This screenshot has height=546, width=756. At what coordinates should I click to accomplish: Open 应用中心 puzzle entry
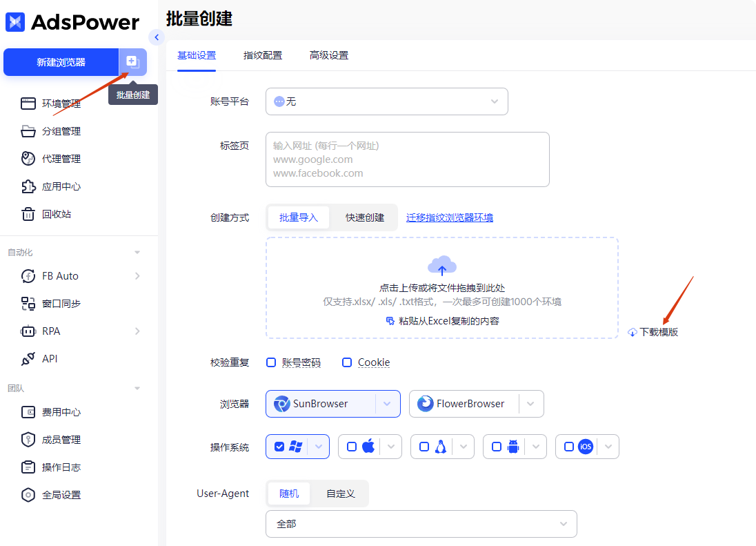pyautogui.click(x=50, y=186)
